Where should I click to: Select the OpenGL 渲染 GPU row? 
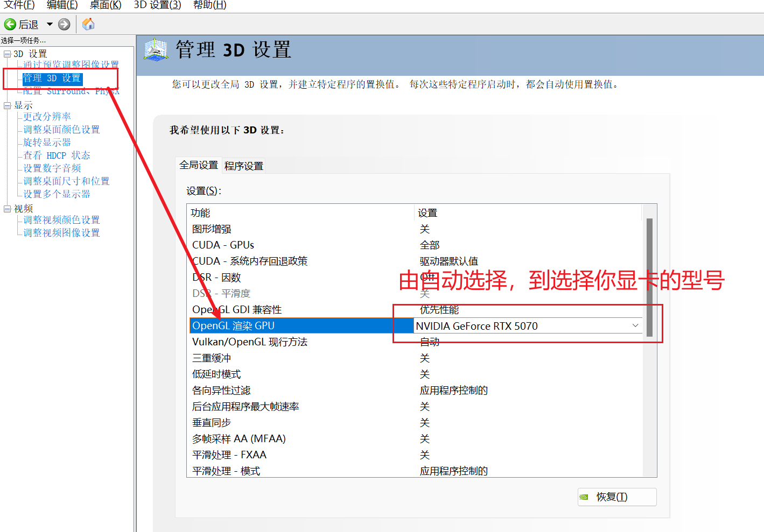point(415,325)
